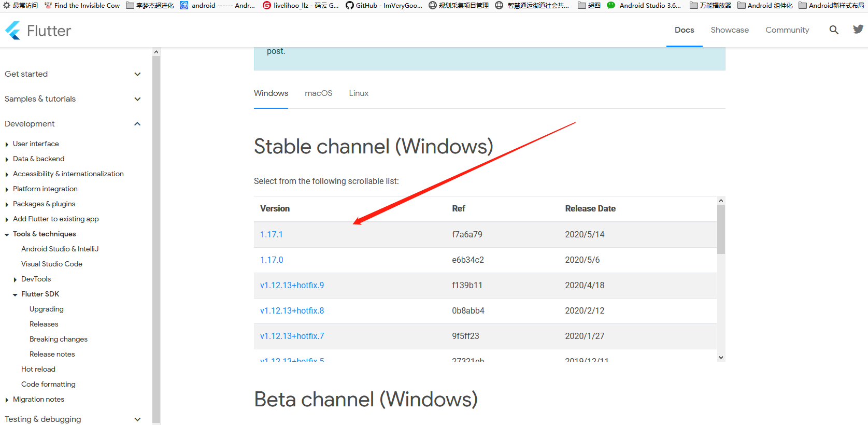Image resolution: width=868 pixels, height=425 pixels.
Task: Open the 李梦杰超进化 bookmark folder
Action: click(150, 5)
